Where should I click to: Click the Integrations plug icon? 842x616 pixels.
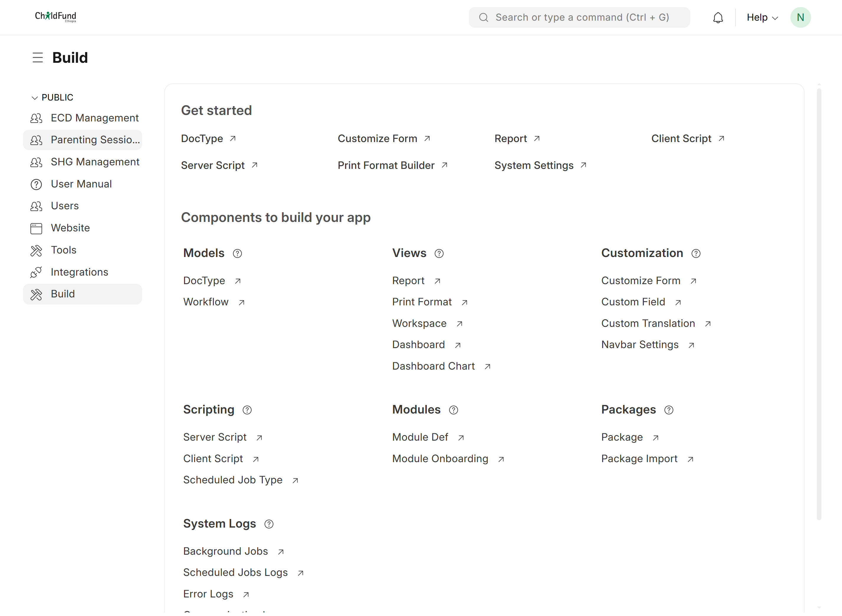point(36,272)
